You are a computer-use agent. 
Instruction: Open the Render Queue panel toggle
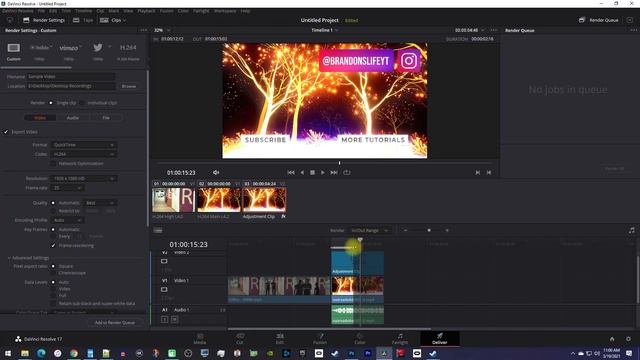click(599, 20)
